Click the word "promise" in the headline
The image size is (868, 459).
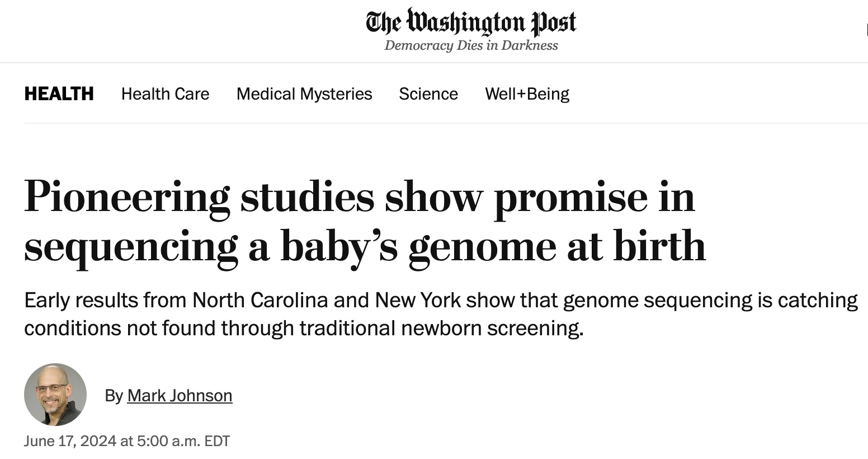(570, 197)
